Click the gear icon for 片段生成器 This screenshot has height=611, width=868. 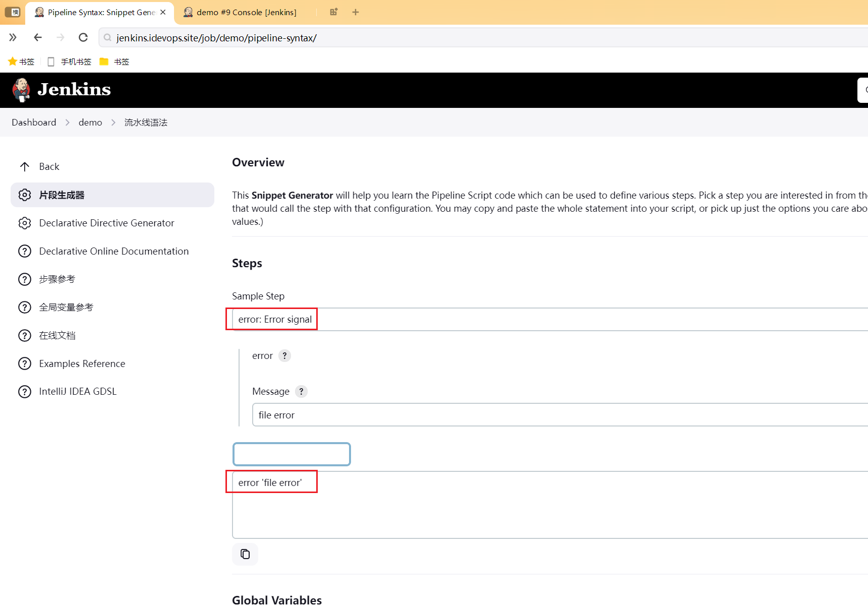25,195
